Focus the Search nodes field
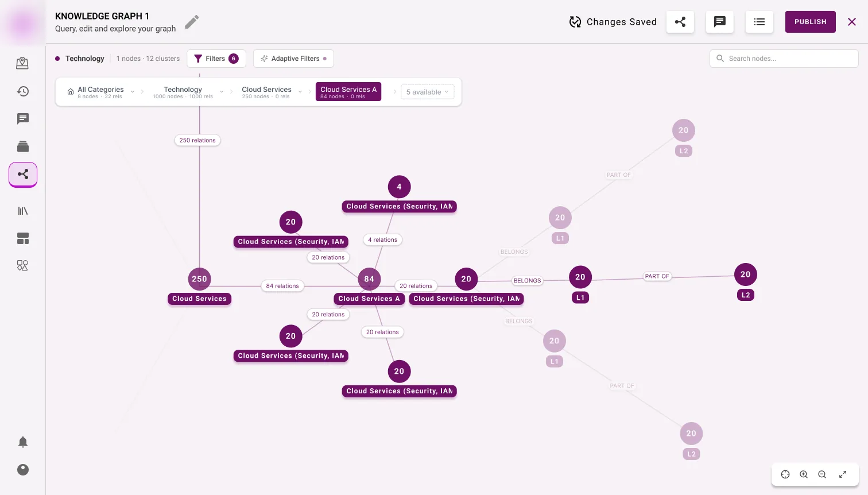Screen dimensions: 868x495 pyautogui.click(x=784, y=59)
